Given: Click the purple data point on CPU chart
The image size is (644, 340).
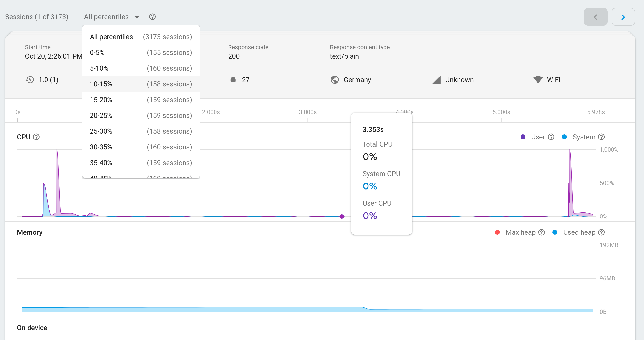Looking at the screenshot, I should pyautogui.click(x=342, y=216).
